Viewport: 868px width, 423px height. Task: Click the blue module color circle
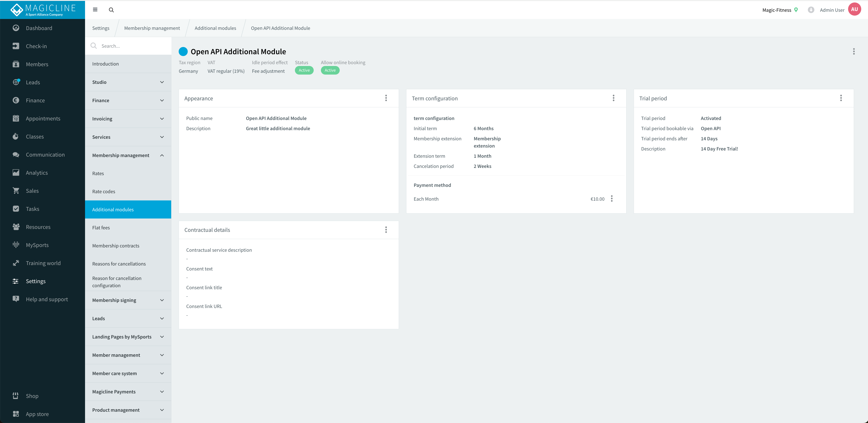point(183,52)
